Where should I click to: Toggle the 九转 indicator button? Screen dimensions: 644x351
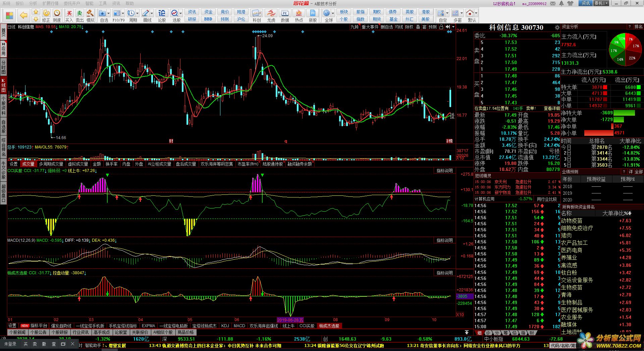[355, 27]
